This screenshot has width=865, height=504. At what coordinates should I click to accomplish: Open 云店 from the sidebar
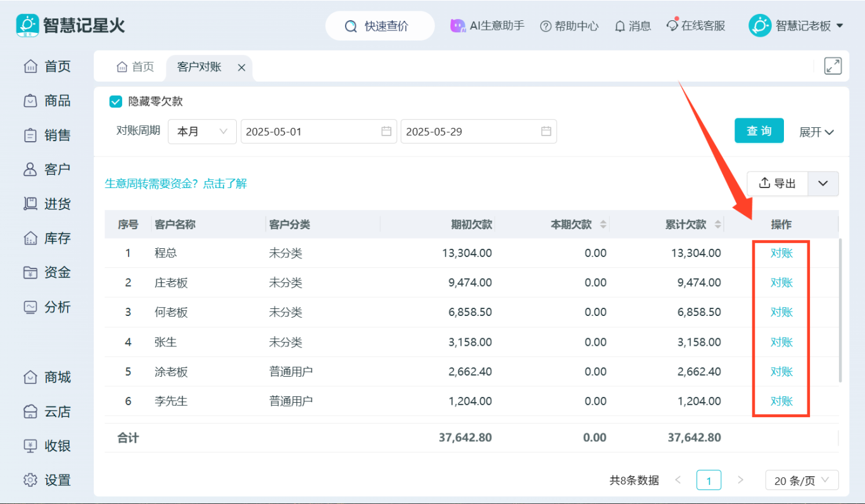[x=47, y=412]
